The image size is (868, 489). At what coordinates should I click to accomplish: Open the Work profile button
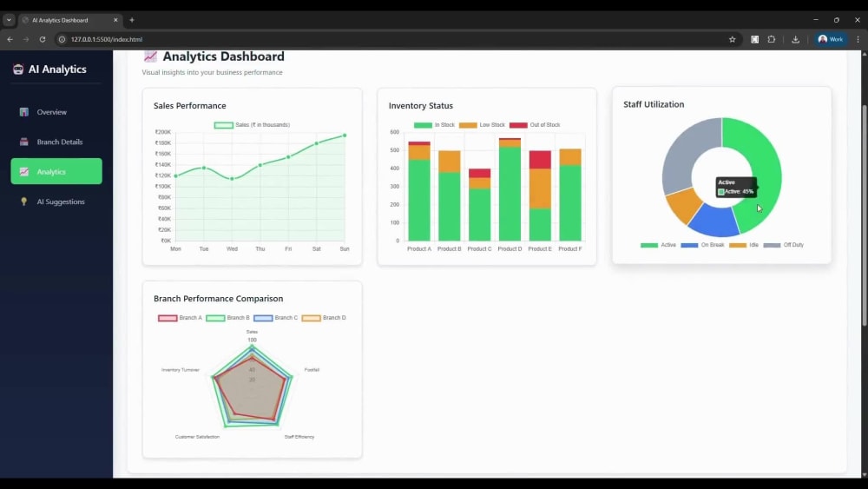click(831, 39)
